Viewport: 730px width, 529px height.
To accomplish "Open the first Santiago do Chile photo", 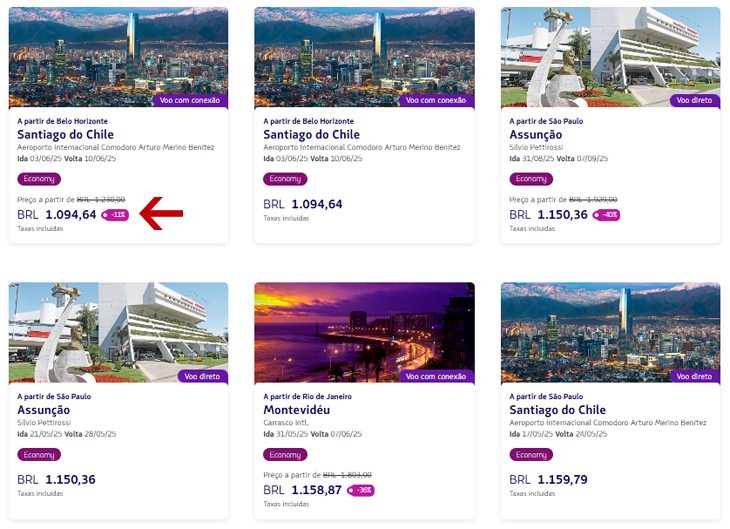I will pyautogui.click(x=118, y=57).
